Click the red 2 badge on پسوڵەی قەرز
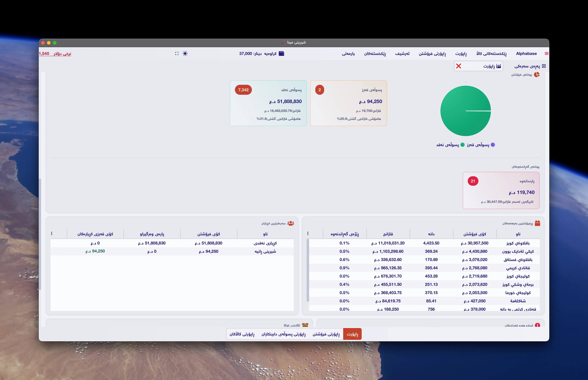Image resolution: width=588 pixels, height=380 pixels. 320,90
